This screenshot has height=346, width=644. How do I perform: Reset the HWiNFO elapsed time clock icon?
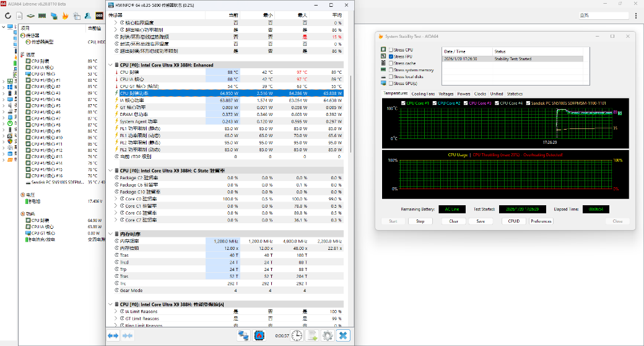(x=297, y=335)
